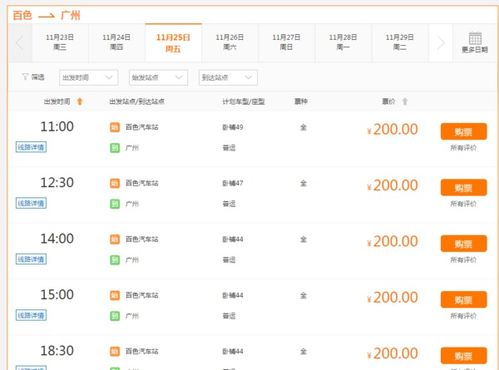
Task: Buy ticket for the 14:00 departure
Action: click(464, 244)
